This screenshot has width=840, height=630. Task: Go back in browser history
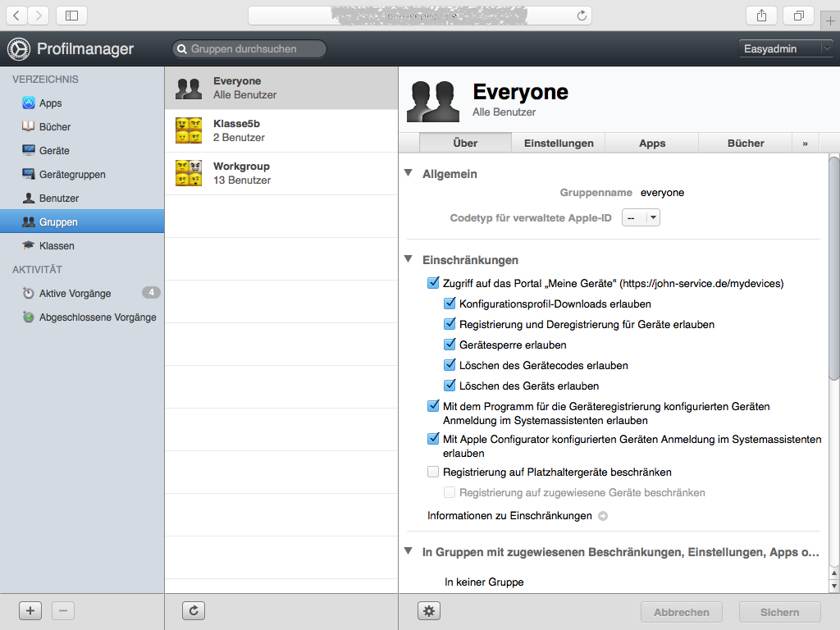click(16, 16)
